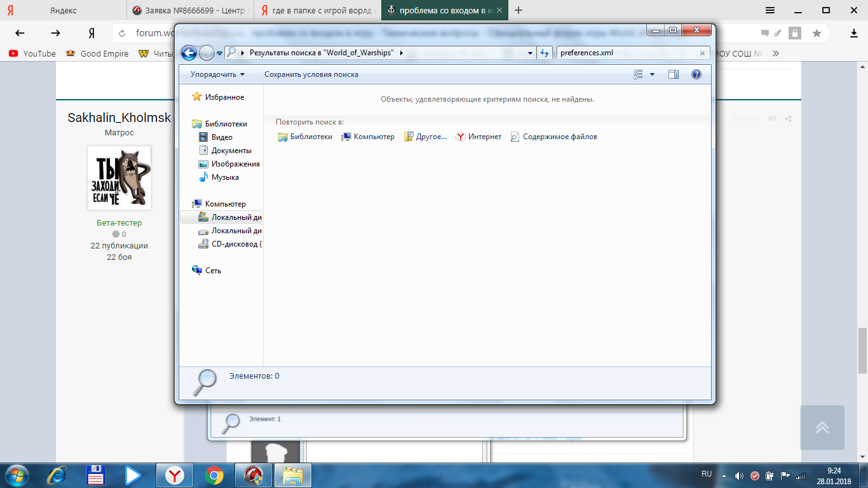Switch to the Яндекс browser tab
868x488 pixels.
pyautogui.click(x=64, y=10)
